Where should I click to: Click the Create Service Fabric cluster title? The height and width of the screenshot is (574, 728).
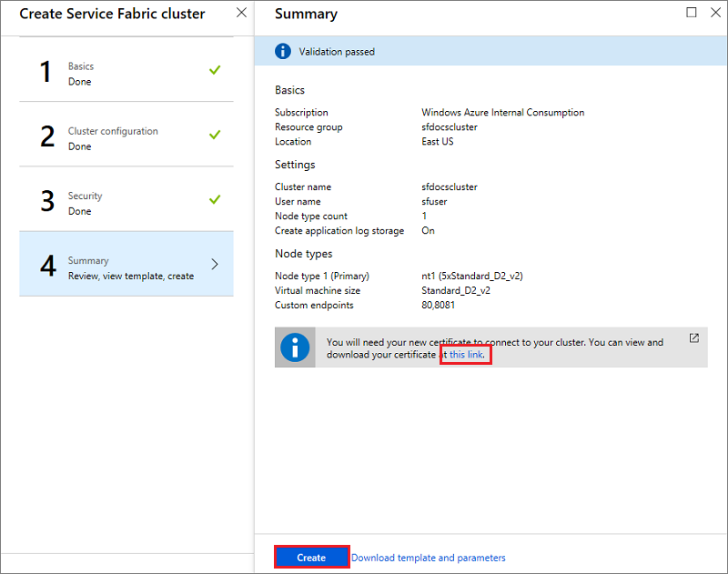[112, 14]
